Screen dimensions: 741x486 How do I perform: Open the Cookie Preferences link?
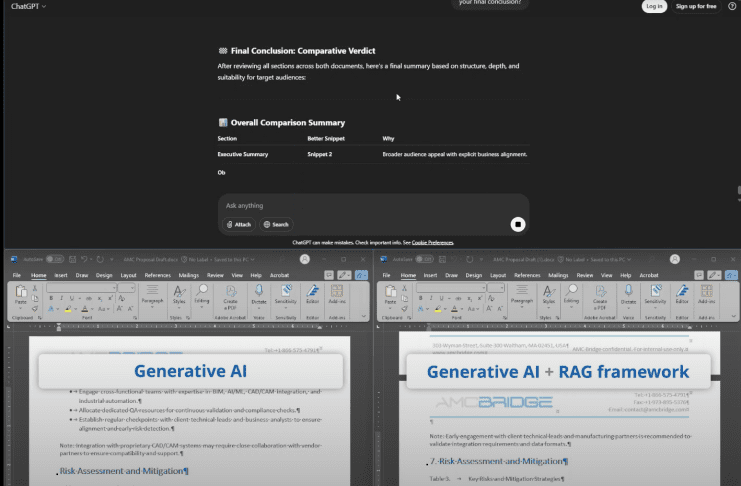pos(432,243)
